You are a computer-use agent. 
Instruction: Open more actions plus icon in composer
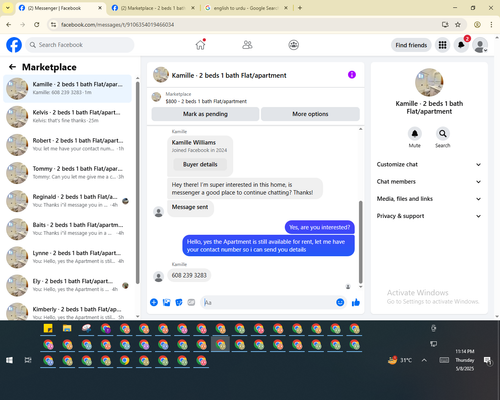[154, 302]
